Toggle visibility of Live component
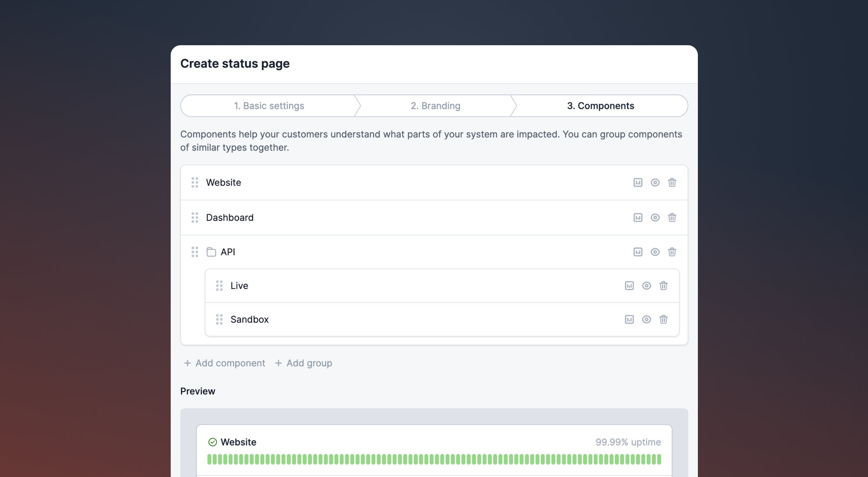This screenshot has height=477, width=868. point(646,286)
